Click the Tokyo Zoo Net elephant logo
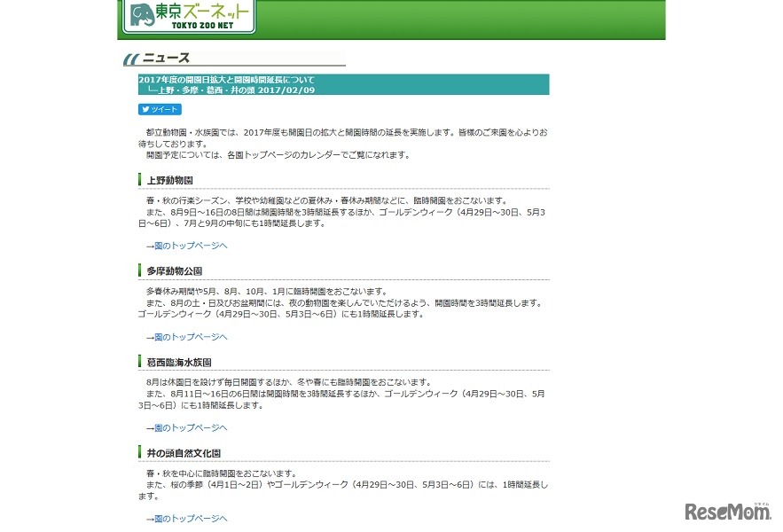 (142, 15)
